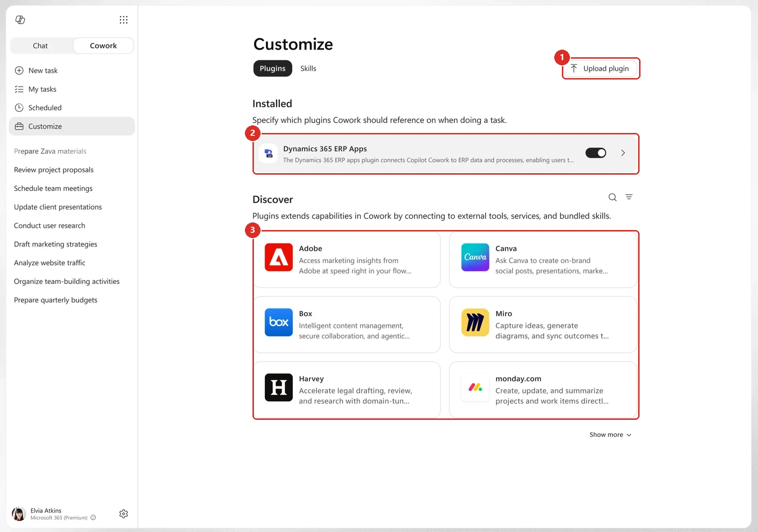The width and height of the screenshot is (758, 532).
Task: Switch to the Cowork tab
Action: coord(103,46)
